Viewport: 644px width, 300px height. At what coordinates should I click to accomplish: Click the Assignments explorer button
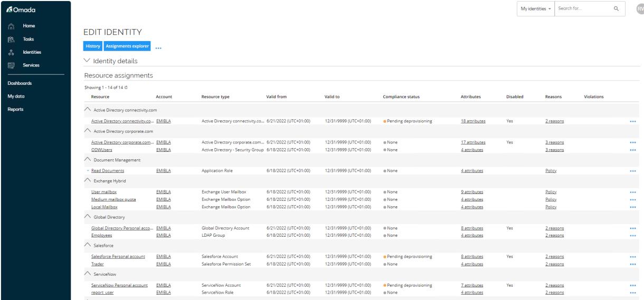(x=127, y=46)
